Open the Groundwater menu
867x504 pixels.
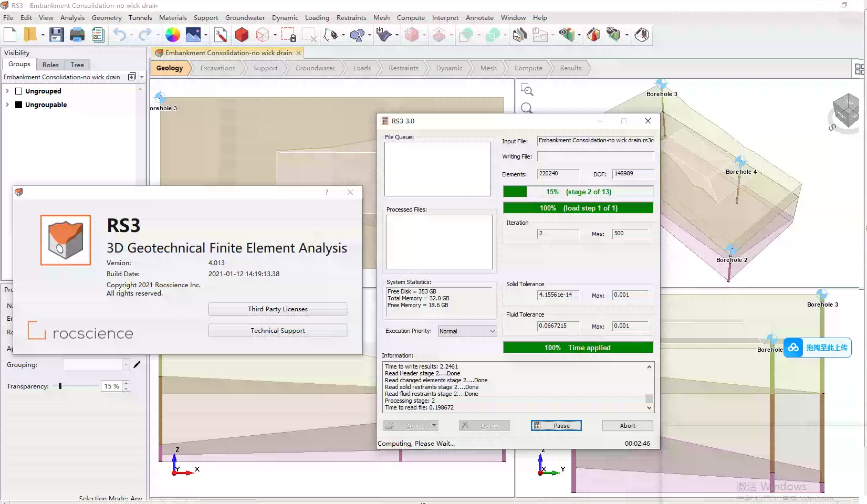tap(245, 17)
